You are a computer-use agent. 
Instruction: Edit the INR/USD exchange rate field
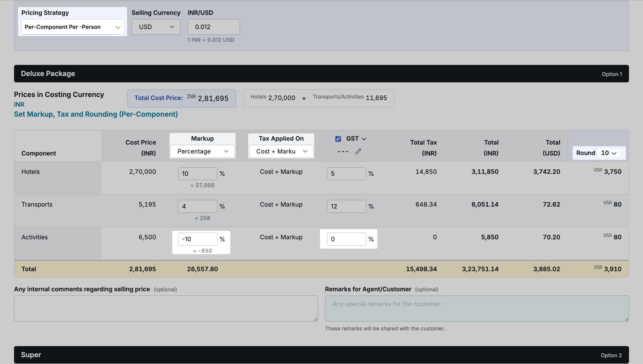pyautogui.click(x=213, y=27)
